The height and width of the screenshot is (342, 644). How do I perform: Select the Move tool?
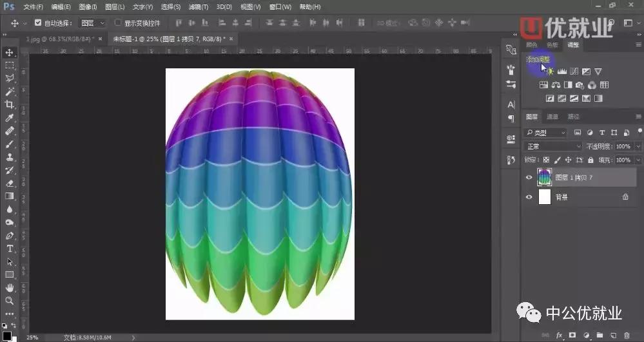click(10, 52)
